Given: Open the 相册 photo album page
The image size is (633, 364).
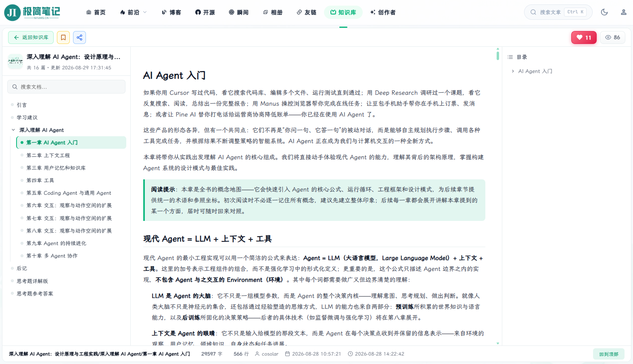Looking at the screenshot, I should [x=272, y=12].
